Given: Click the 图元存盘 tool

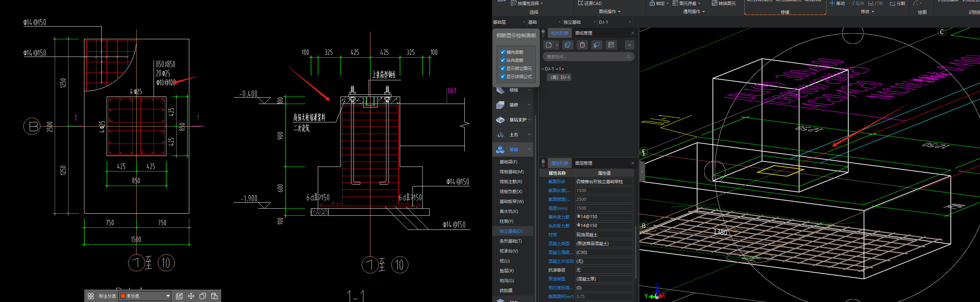Looking at the screenshot, I should tap(687, 3).
